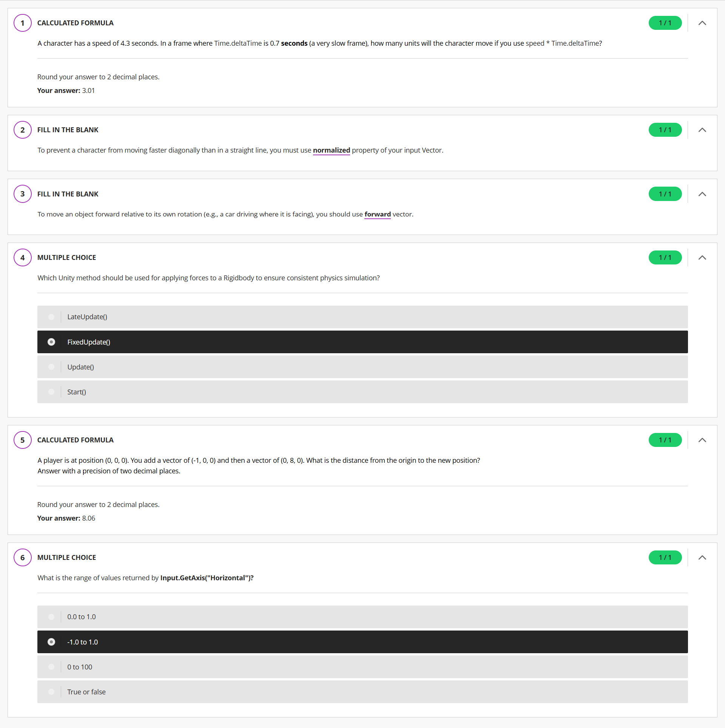Select the LateUpdate() radio option

pyautogui.click(x=52, y=317)
